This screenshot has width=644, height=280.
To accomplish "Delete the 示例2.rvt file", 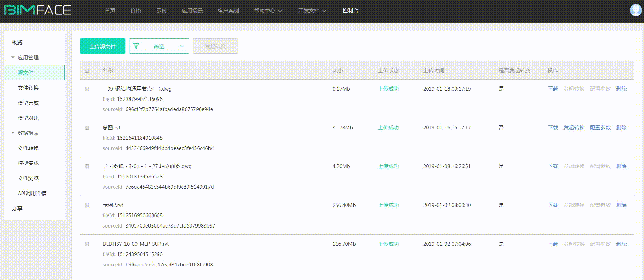I will coord(621,205).
